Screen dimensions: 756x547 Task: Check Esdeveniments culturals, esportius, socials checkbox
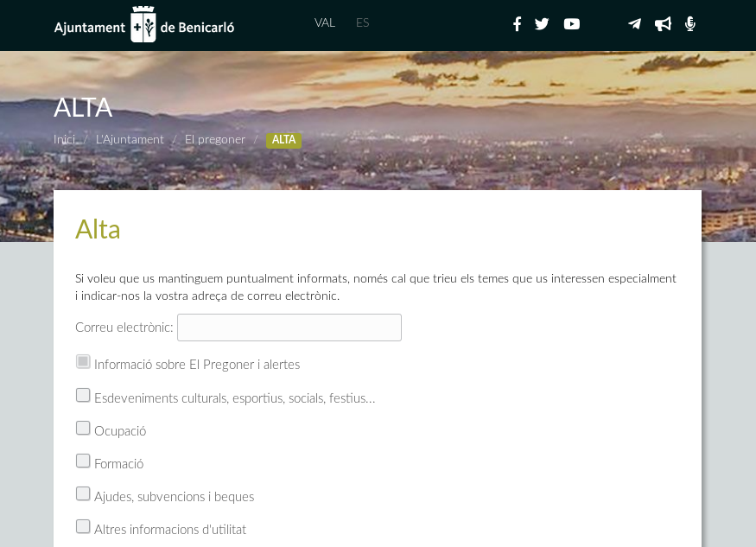83,395
